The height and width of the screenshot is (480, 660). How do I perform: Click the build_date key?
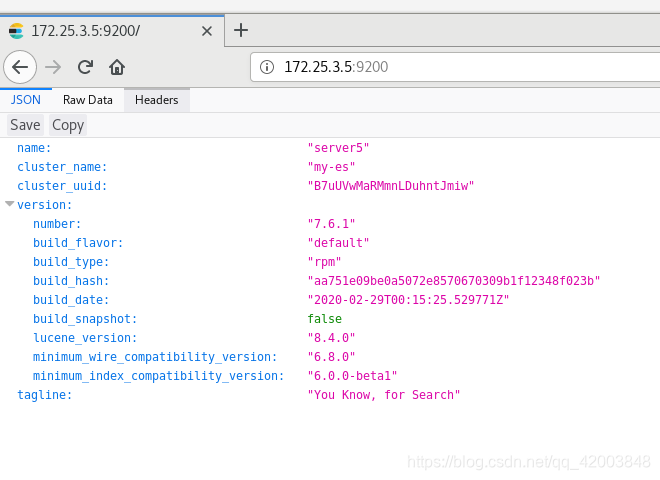pos(71,300)
